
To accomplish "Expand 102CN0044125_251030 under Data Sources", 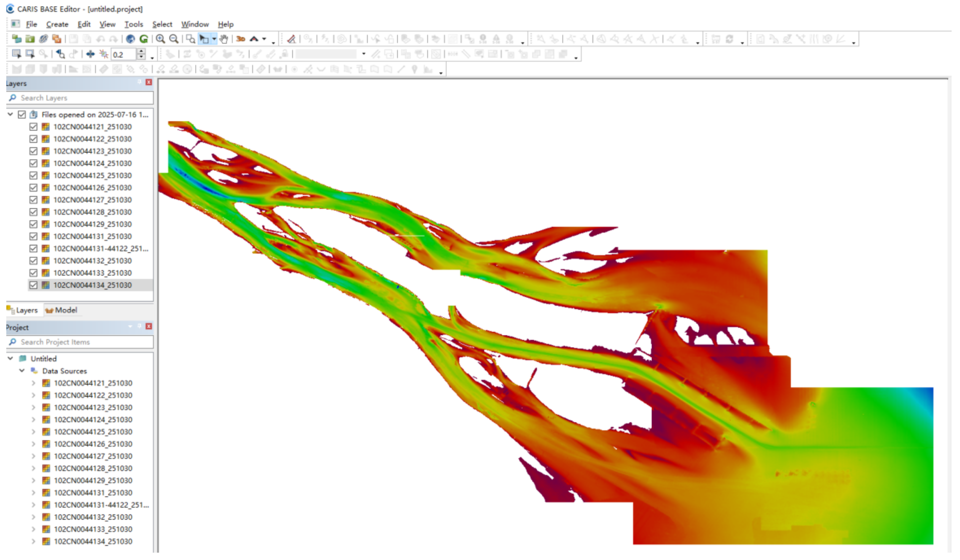I will 34,432.
